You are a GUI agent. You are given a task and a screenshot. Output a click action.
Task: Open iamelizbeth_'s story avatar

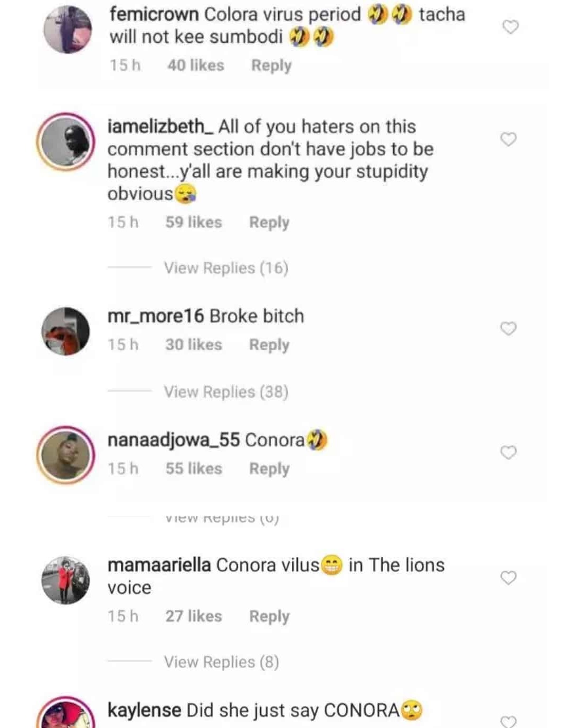pyautogui.click(x=65, y=142)
